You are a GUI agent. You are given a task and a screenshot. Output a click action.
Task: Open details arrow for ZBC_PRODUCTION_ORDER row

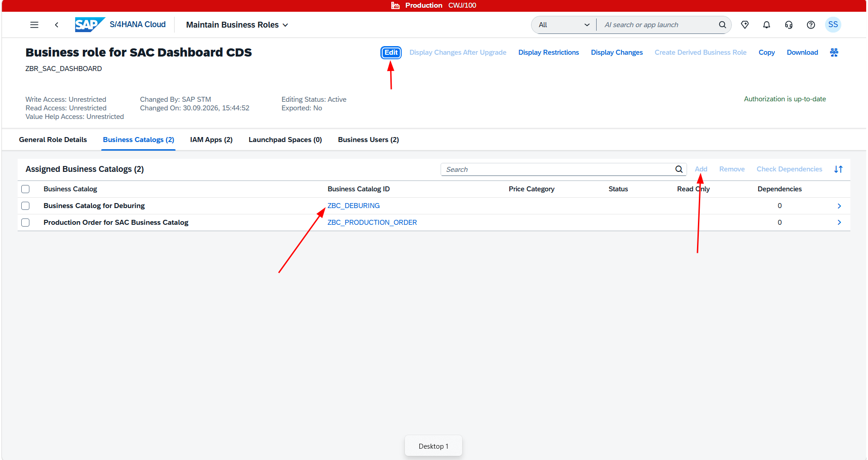[839, 223]
